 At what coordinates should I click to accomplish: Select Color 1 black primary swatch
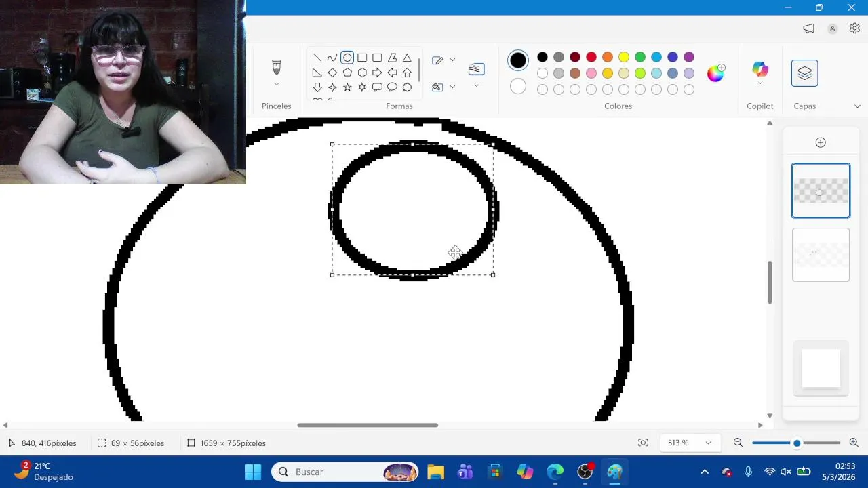tap(518, 60)
